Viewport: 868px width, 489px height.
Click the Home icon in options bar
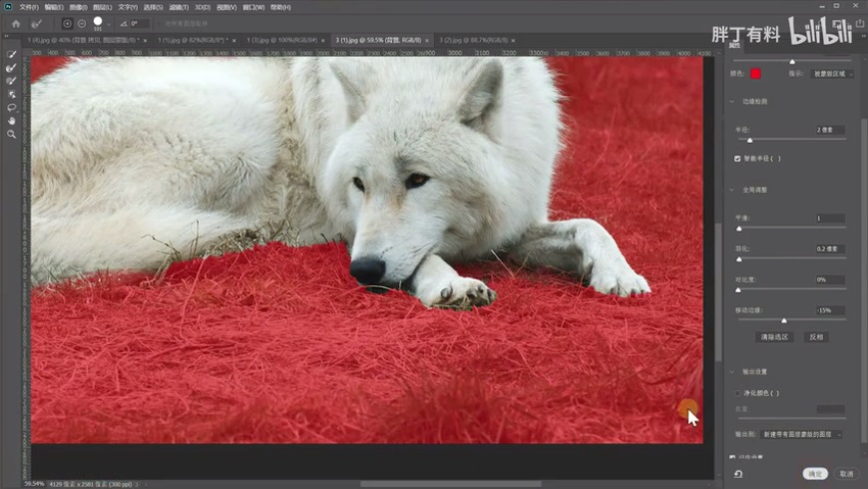tap(15, 23)
